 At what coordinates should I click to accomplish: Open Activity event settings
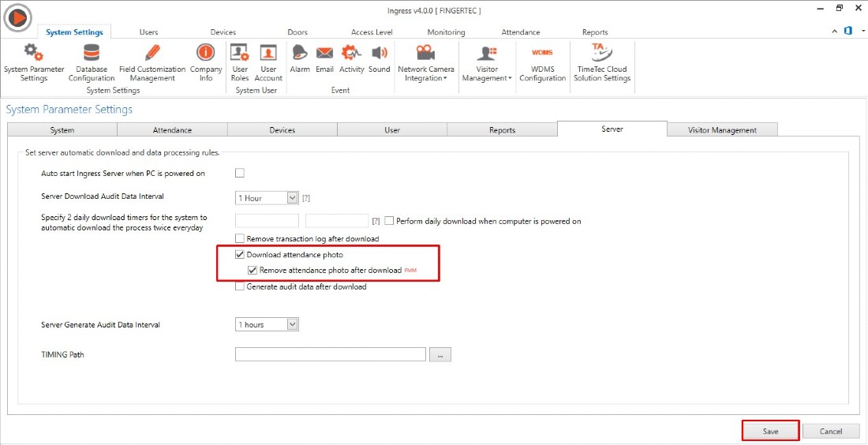351,58
